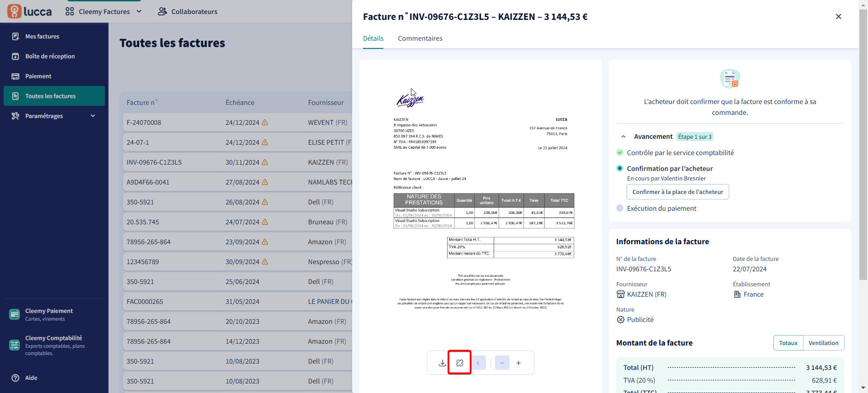
Task: Click the 24/12/2024 warning icon for WEVENT
Action: 265,122
